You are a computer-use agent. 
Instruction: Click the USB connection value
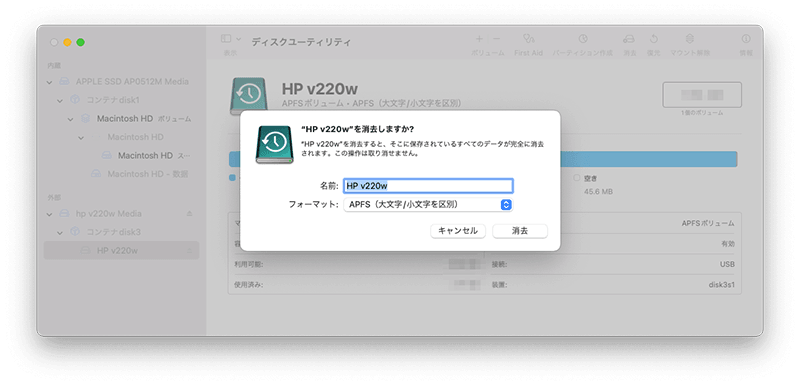coord(728,265)
